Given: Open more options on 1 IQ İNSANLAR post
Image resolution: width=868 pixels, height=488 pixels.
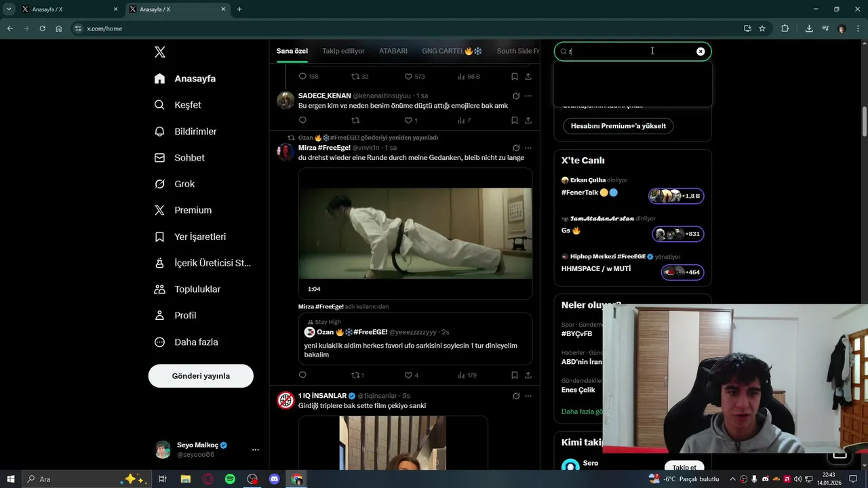Looking at the screenshot, I should point(528,396).
